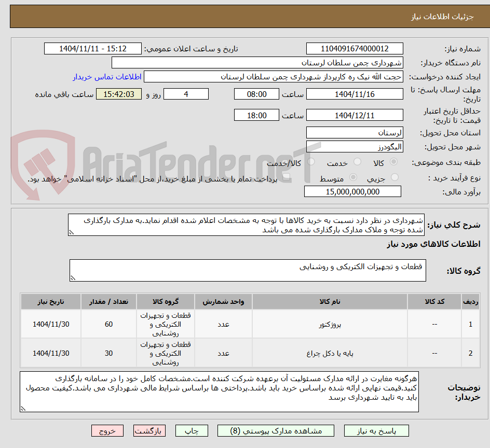Click the validity time field 18:00
The image size is (490, 448).
click(256, 115)
